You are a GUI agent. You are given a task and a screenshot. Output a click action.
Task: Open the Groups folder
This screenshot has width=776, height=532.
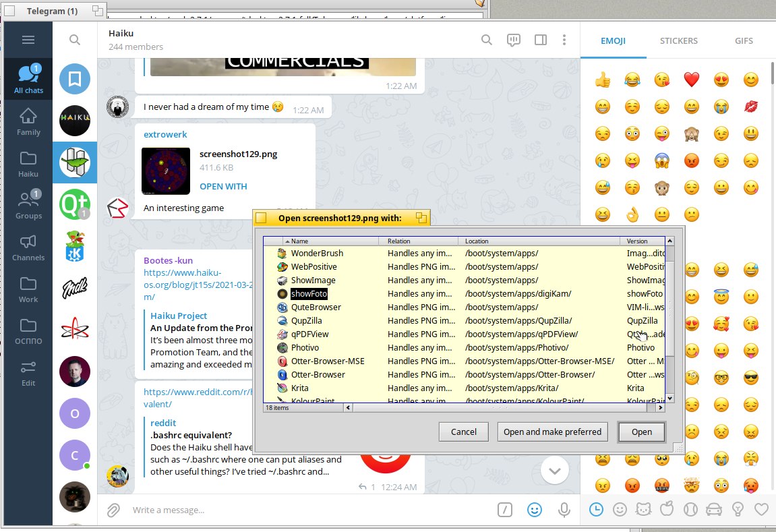pyautogui.click(x=28, y=205)
